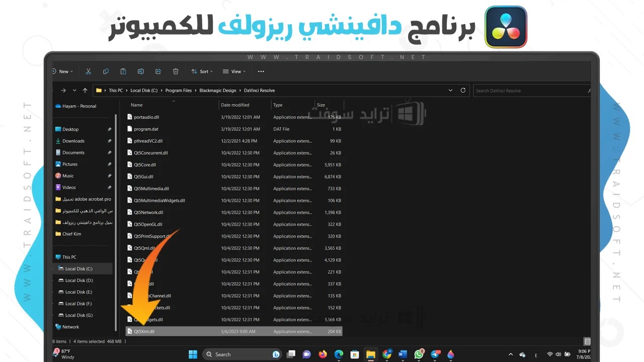Open the View dropdown
This screenshot has height=362, width=644.
pyautogui.click(x=233, y=71)
